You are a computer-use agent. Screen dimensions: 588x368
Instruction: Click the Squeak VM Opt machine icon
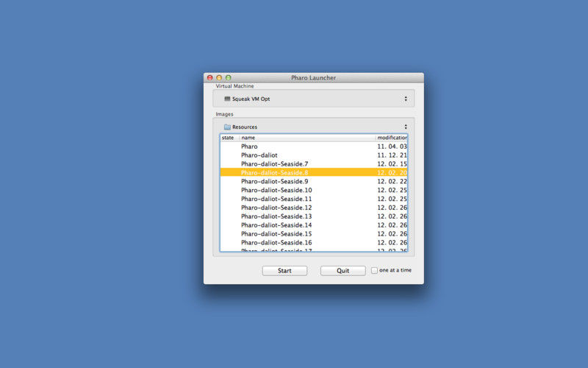coord(227,99)
